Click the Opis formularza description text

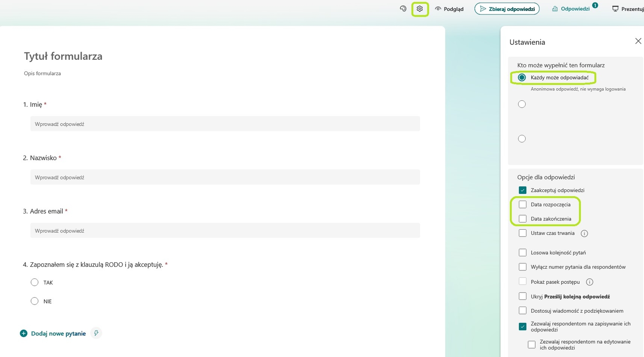tap(42, 73)
